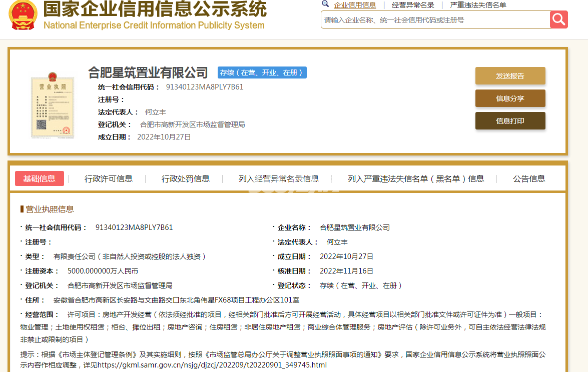Viewport: 588px width, 372px height.
Task: Click the small magnifier icon beside 企业信用信息
Action: pos(325,4)
